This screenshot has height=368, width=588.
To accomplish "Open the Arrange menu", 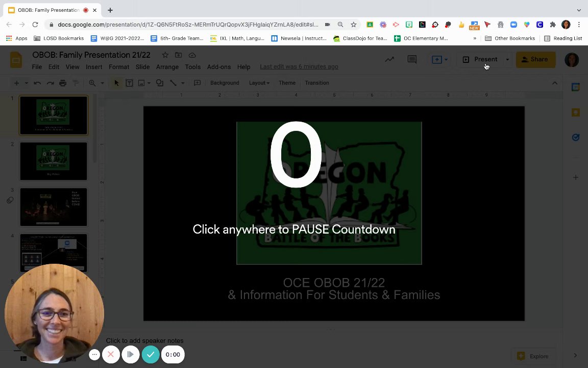I will pos(167,67).
